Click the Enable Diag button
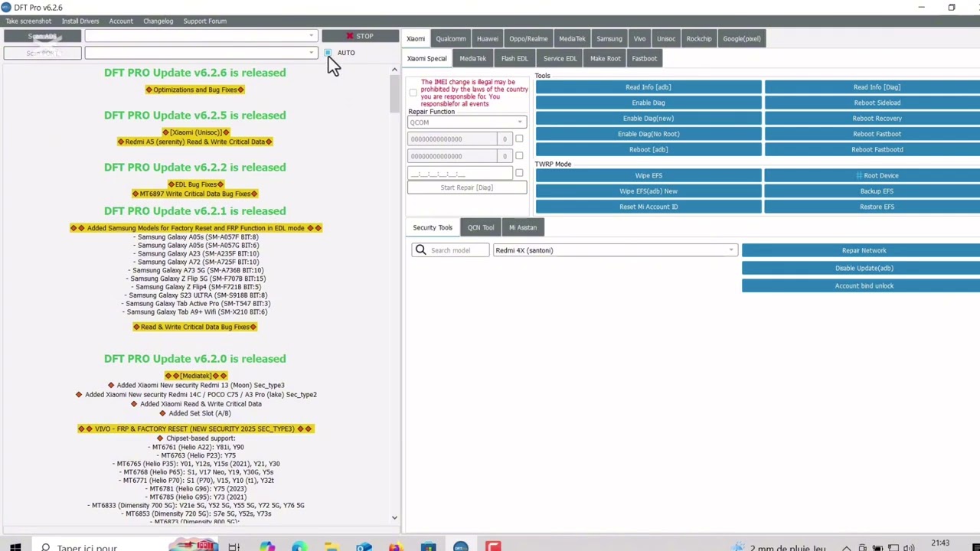The width and height of the screenshot is (980, 551). (648, 103)
